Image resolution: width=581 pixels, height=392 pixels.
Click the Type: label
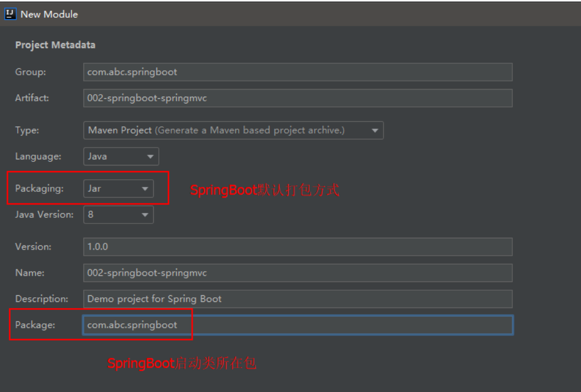(x=27, y=131)
